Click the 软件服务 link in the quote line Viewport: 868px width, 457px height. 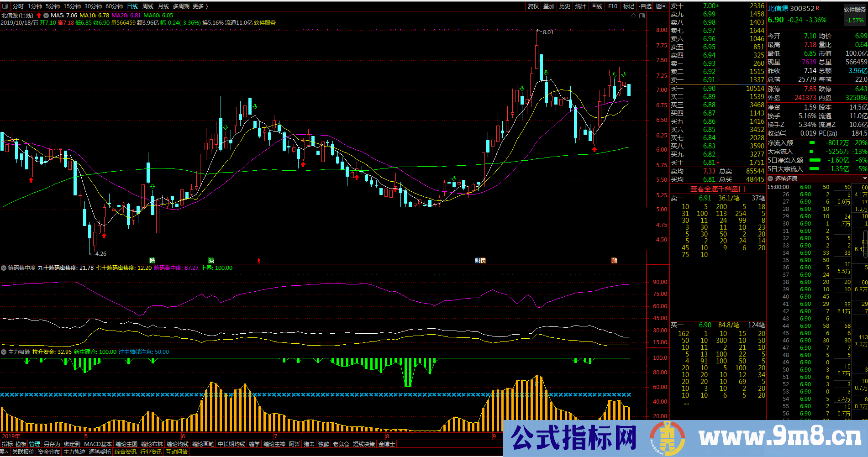265,22
